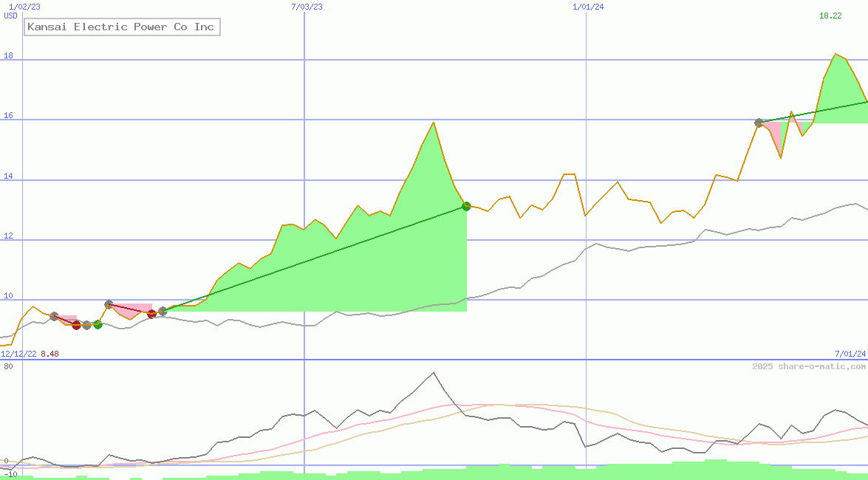Click the 1/01/24 date label at top

[589, 7]
